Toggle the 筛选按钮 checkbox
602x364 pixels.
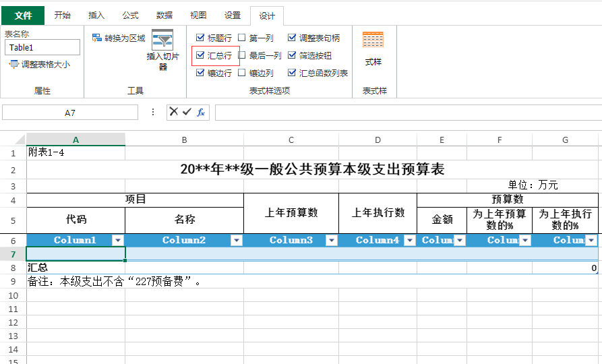point(292,55)
